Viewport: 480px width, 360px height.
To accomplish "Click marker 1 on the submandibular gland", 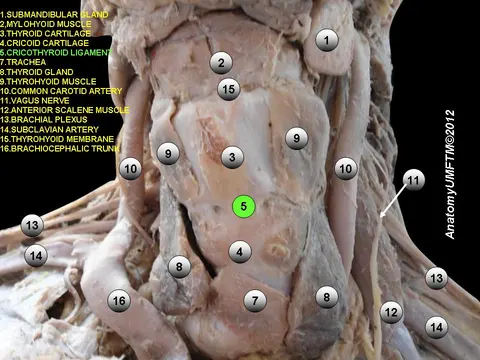I will tap(327, 40).
